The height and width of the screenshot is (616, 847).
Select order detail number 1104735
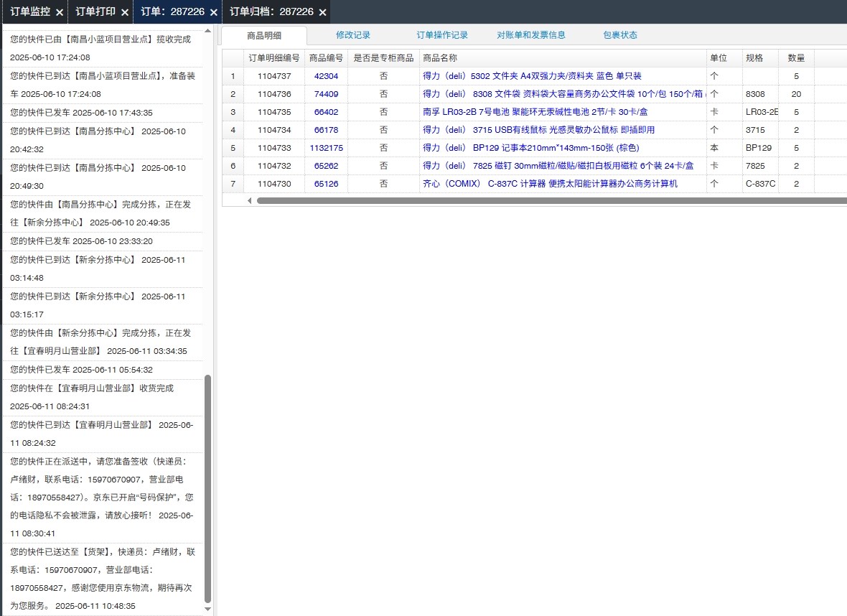[x=274, y=112]
